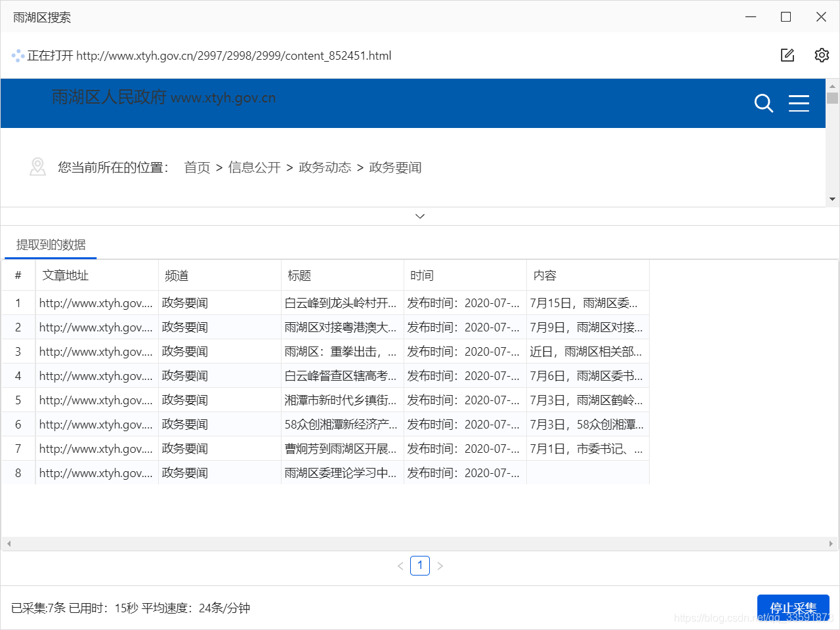
Task: Select title cell 雨湖区对接粤港澳大...
Action: (x=342, y=327)
